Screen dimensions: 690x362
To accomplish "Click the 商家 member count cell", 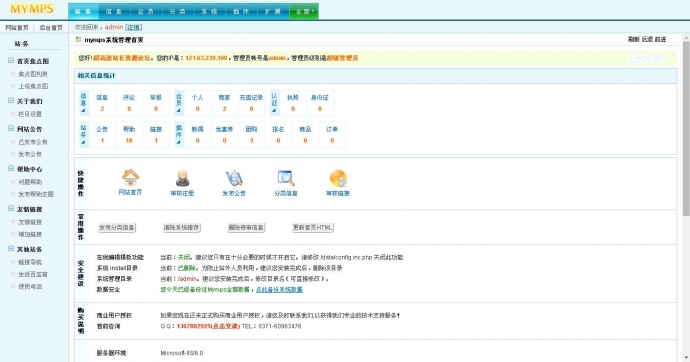I will [x=224, y=103].
